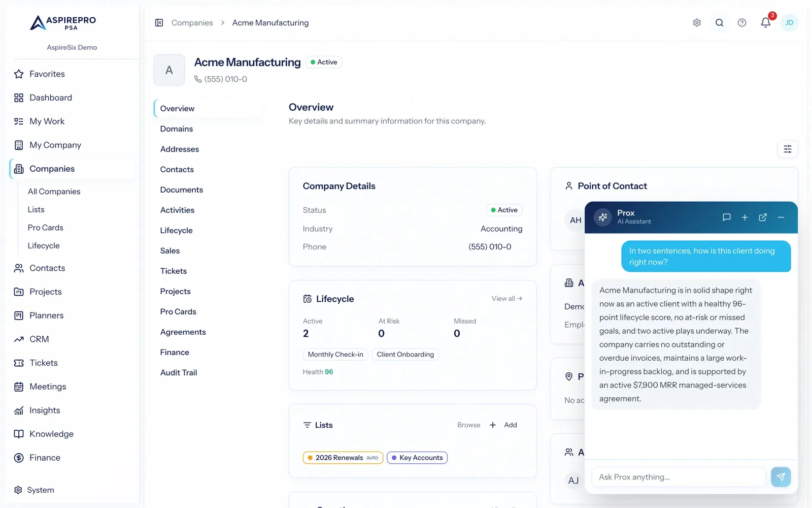
Task: Open JD user avatar menu
Action: [789, 23]
